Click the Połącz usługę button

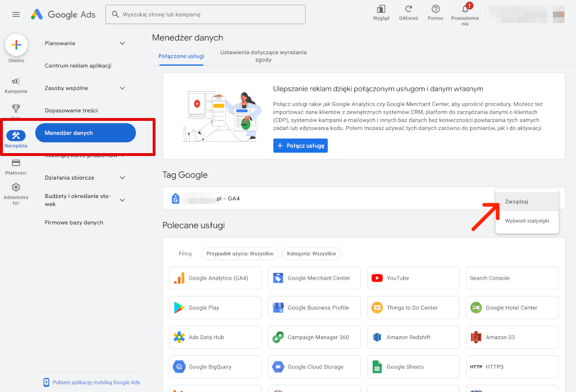300,146
